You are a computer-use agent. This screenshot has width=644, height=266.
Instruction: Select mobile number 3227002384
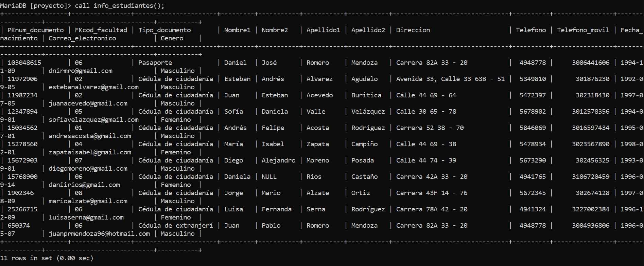click(591, 209)
